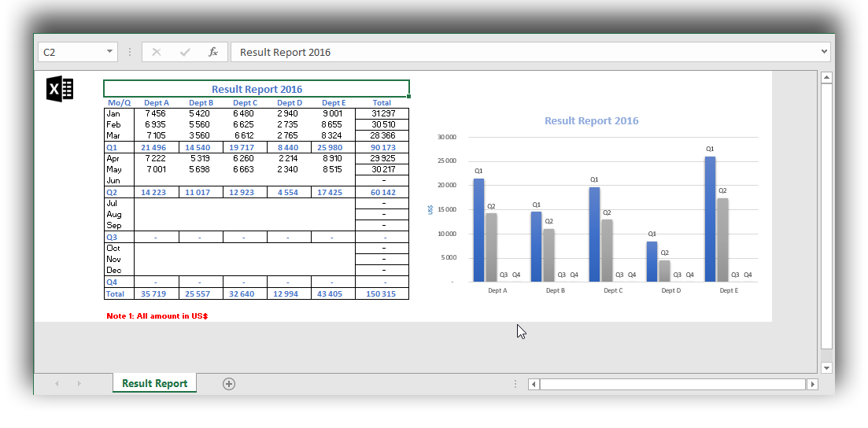Click the US$ axis title in chart
868x428 pixels.
click(x=430, y=209)
